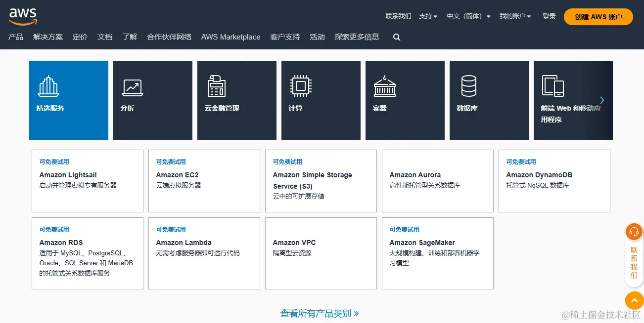Select the 数据库 database icon tile

[x=489, y=100]
